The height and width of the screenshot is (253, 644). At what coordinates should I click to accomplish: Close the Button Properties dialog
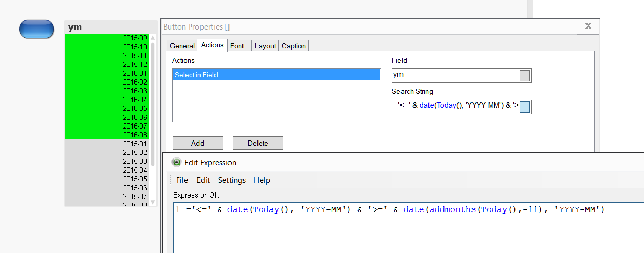[588, 26]
